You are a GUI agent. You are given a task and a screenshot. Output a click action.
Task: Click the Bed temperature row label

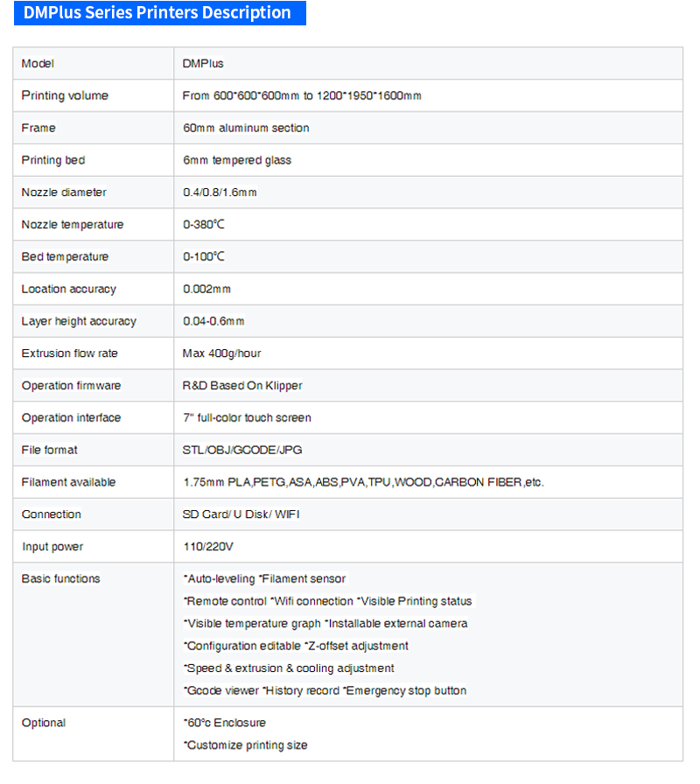pos(65,257)
